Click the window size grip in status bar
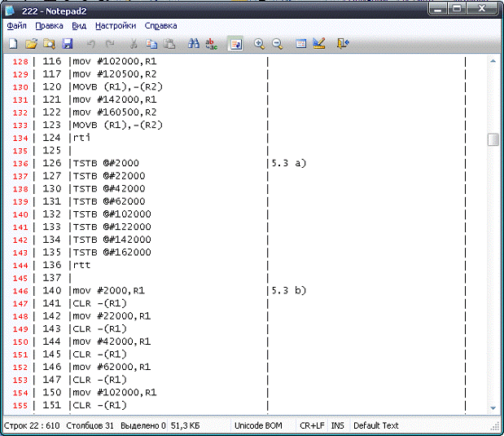The image size is (504, 436). pyautogui.click(x=495, y=426)
